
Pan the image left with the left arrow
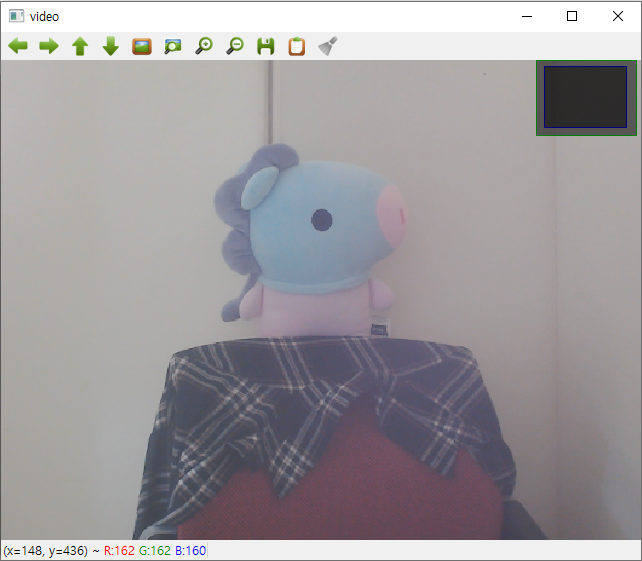pos(18,46)
